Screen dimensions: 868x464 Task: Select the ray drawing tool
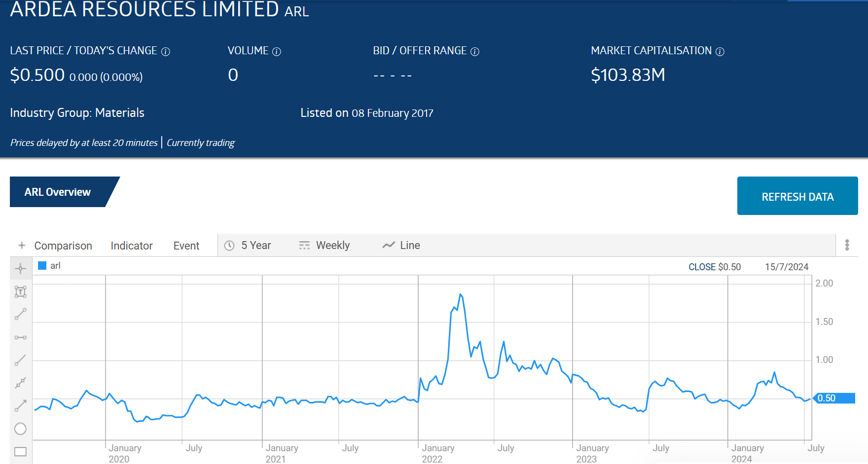[x=20, y=360]
